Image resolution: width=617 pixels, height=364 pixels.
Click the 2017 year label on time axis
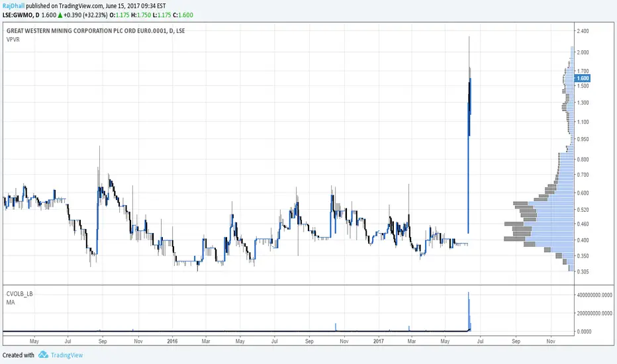(378, 341)
